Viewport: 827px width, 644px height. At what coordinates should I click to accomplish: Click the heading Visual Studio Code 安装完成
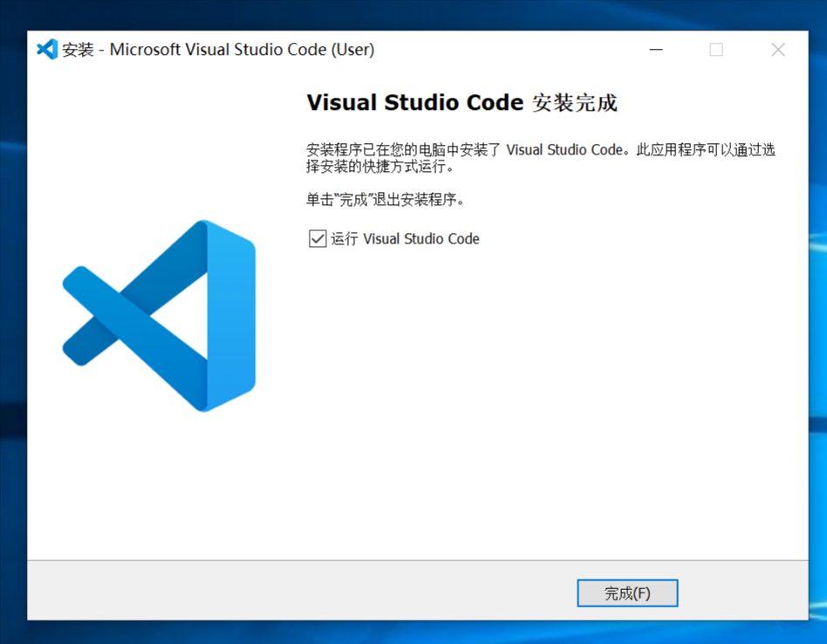462,102
